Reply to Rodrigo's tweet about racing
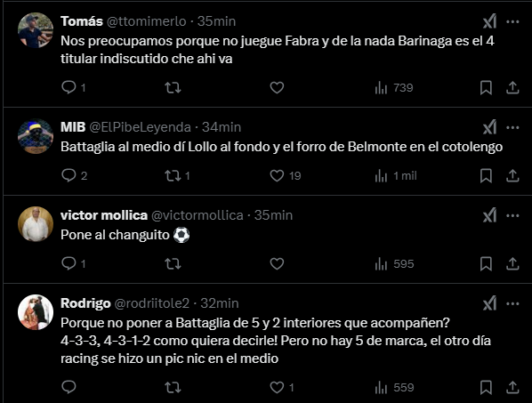 (x=69, y=387)
